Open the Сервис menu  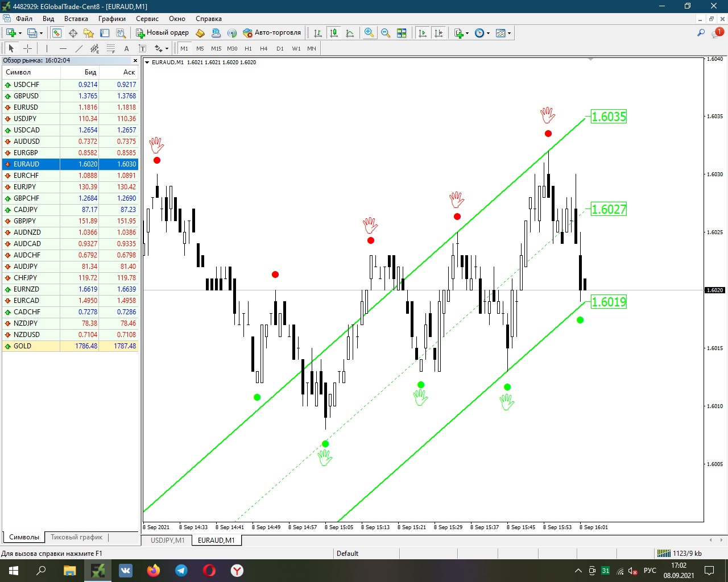pyautogui.click(x=147, y=19)
